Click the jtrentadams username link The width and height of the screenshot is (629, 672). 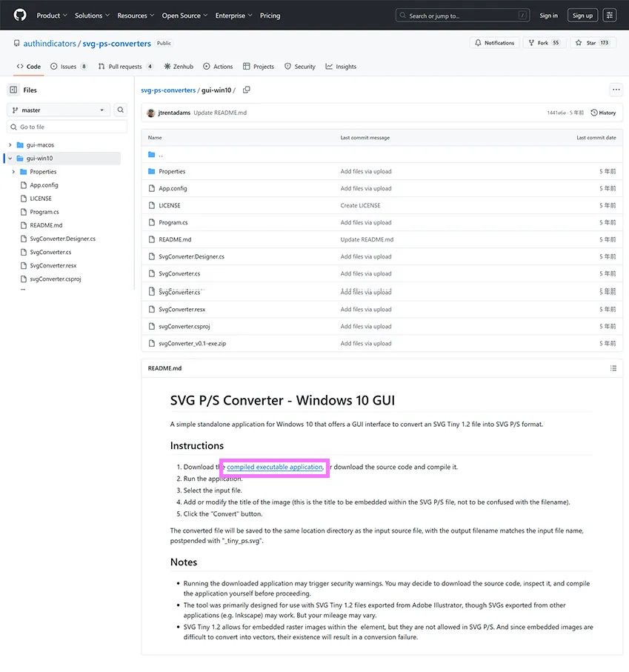pos(174,113)
